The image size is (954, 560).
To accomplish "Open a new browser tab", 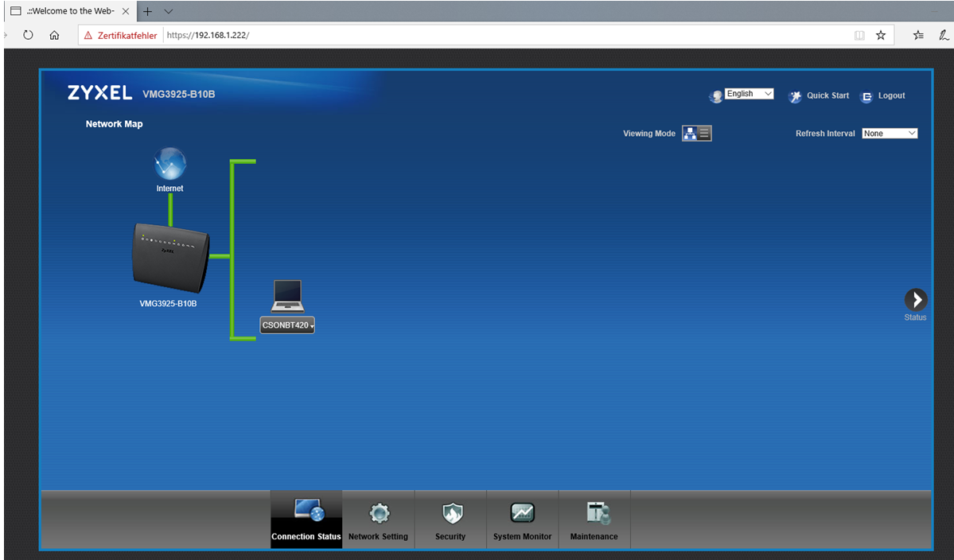I will pyautogui.click(x=147, y=11).
